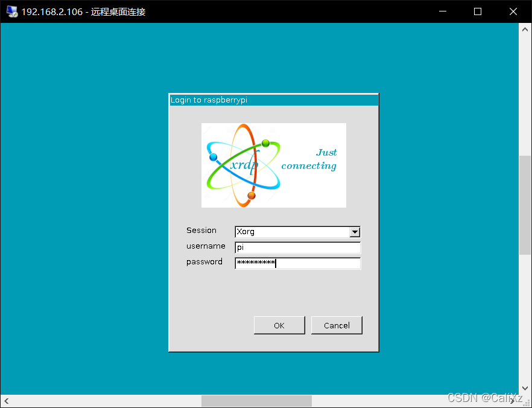The image size is (532, 408).
Task: Open the Session dropdown arrow
Action: [x=355, y=232]
